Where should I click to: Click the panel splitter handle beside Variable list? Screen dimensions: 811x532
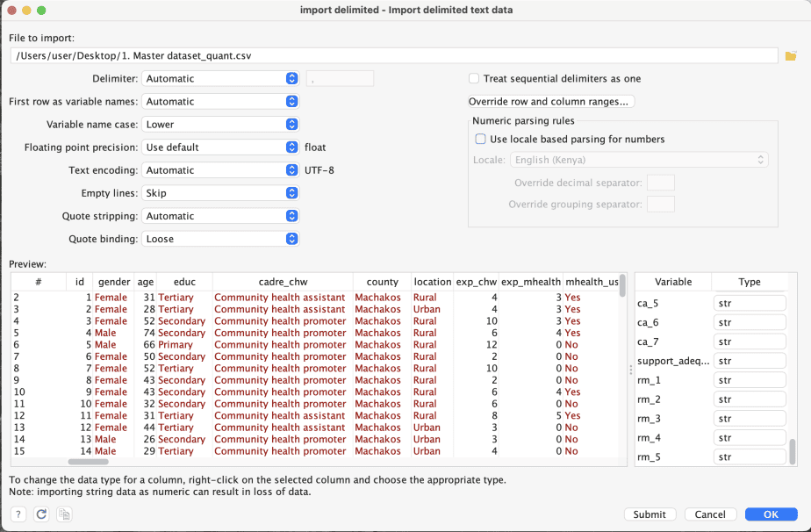tap(629, 369)
